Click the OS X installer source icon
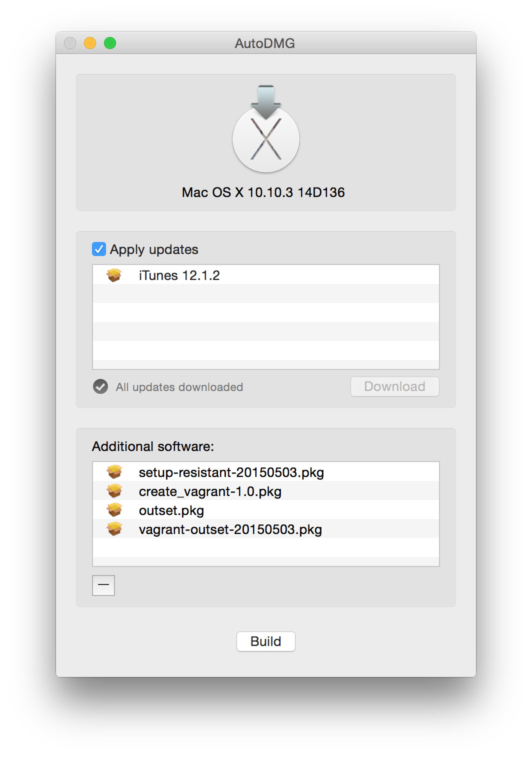532x757 pixels. tap(266, 129)
